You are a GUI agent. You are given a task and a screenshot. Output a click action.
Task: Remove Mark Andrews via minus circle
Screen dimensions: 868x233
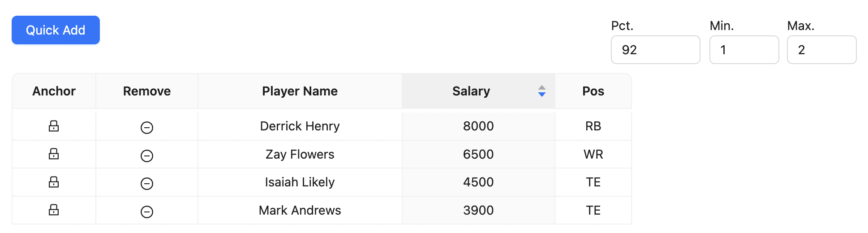click(147, 211)
